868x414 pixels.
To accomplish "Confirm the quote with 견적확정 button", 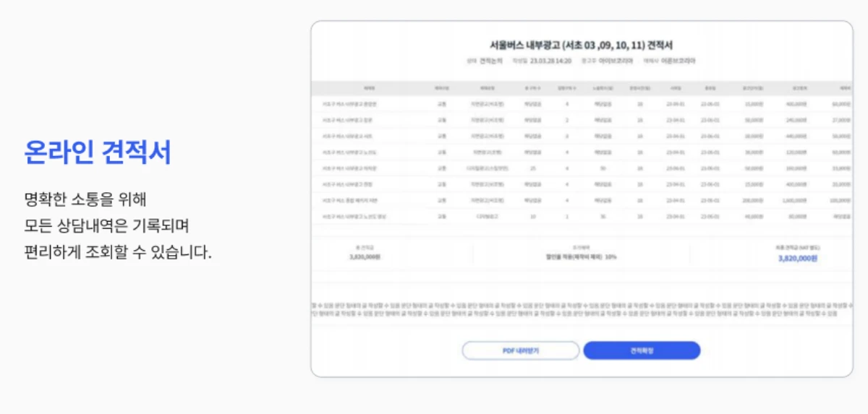I will 642,350.
